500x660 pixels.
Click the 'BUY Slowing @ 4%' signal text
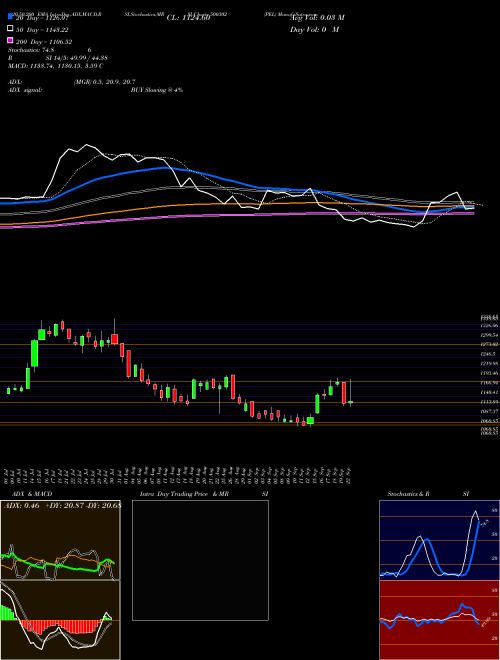pyautogui.click(x=157, y=90)
